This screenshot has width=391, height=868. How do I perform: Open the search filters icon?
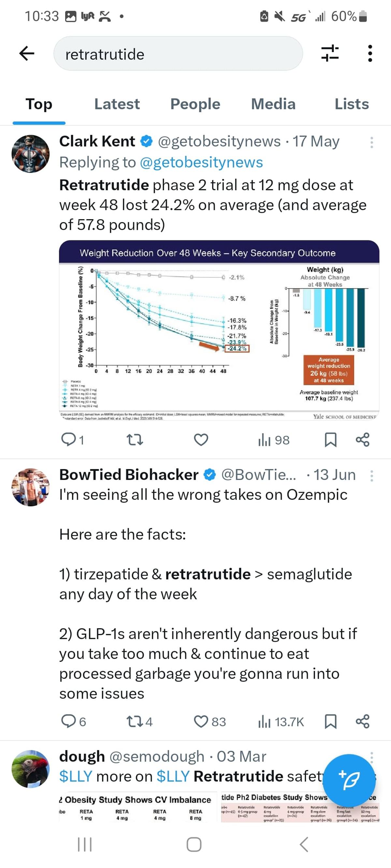(x=330, y=53)
